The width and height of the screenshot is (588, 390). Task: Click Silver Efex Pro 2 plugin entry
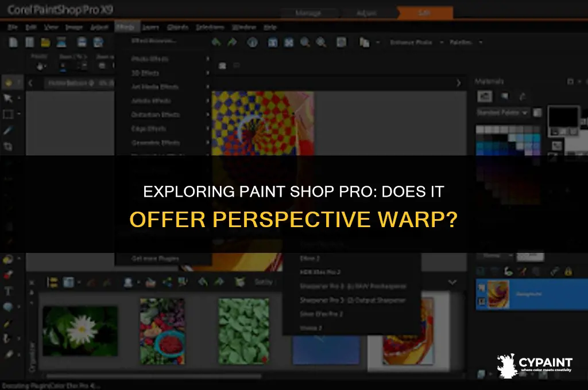click(x=322, y=314)
